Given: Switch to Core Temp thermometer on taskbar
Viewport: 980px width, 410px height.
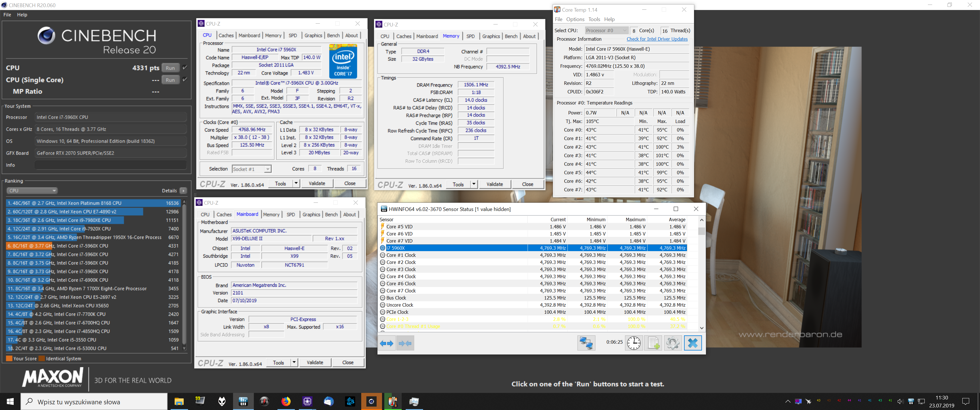Looking at the screenshot, I should coord(393,401).
